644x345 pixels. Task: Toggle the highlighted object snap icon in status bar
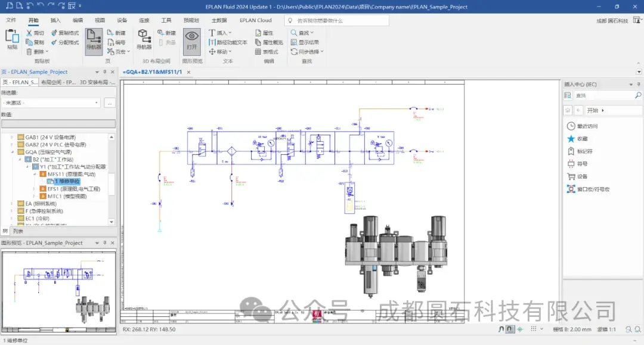tap(510, 330)
